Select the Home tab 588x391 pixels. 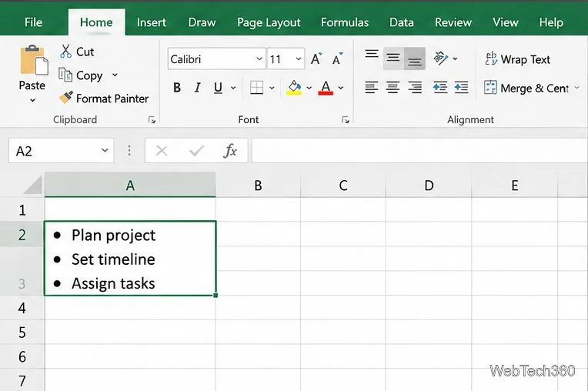coord(96,22)
